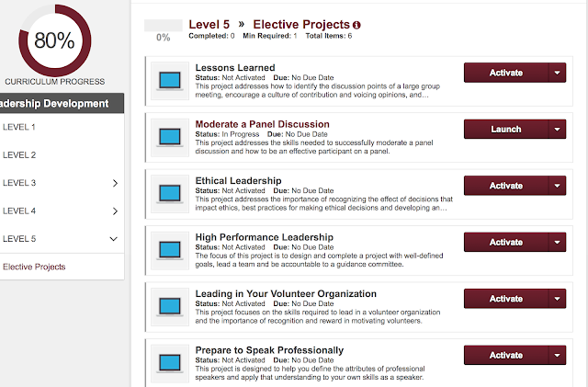Image resolution: width=588 pixels, height=387 pixels.
Task: Open the Elective Projects sidebar link
Action: (34, 267)
